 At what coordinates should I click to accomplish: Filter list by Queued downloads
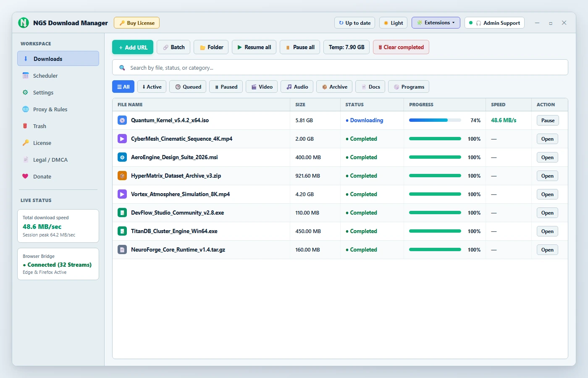tap(188, 87)
